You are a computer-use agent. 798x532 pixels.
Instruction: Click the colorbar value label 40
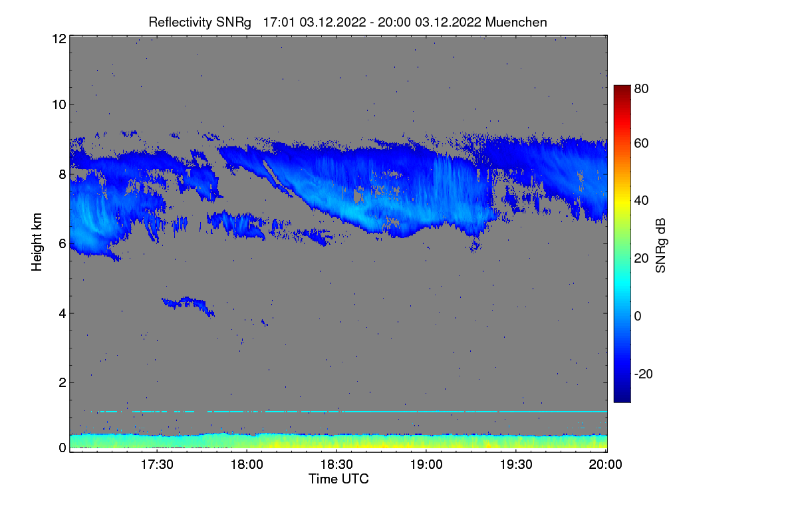(642, 200)
